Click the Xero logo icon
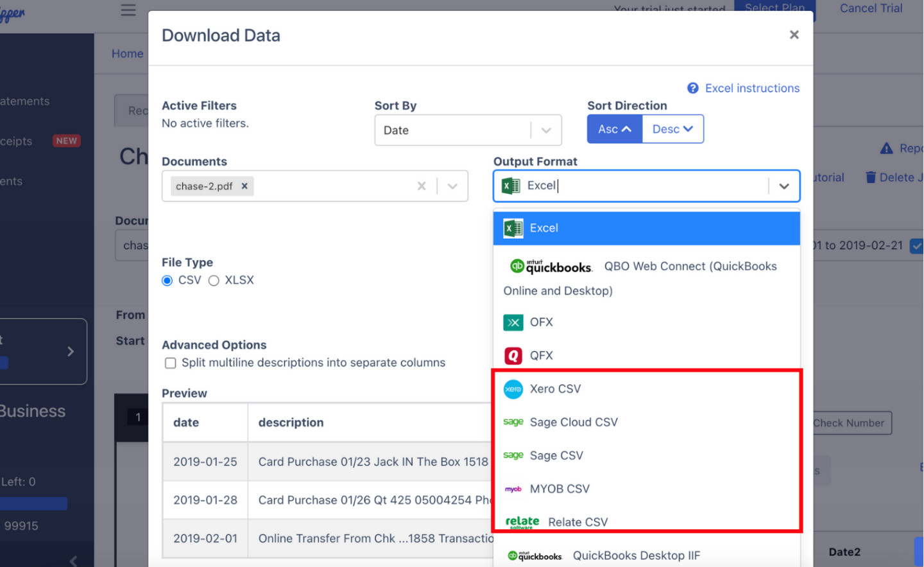Screen dimensions: 924x567 coord(513,389)
